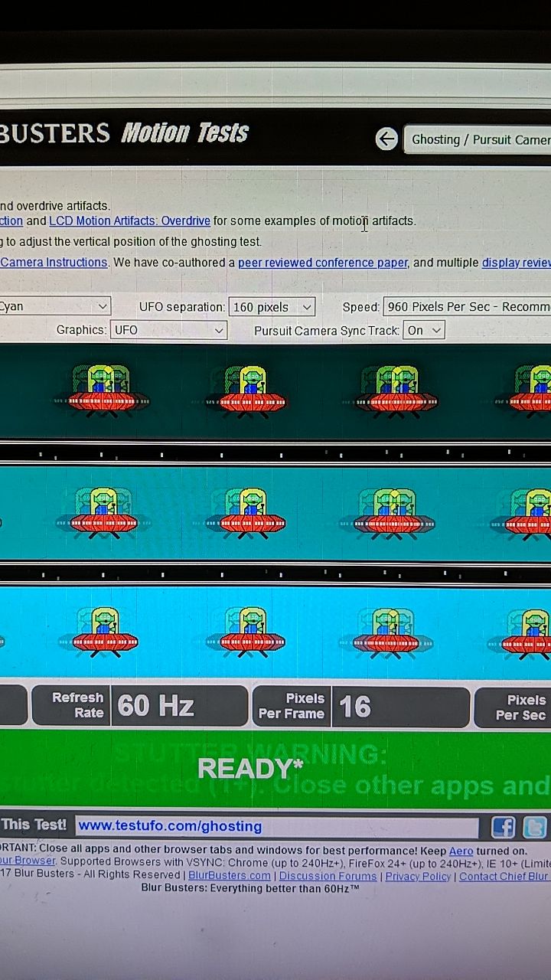The height and width of the screenshot is (980, 551).
Task: Open the BlurBusters.com footer link
Action: [x=230, y=875]
